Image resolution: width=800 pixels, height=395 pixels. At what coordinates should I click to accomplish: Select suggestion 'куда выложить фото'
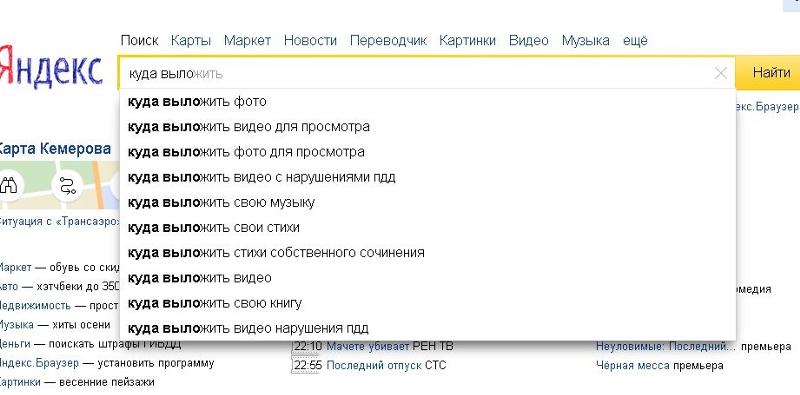(428, 102)
